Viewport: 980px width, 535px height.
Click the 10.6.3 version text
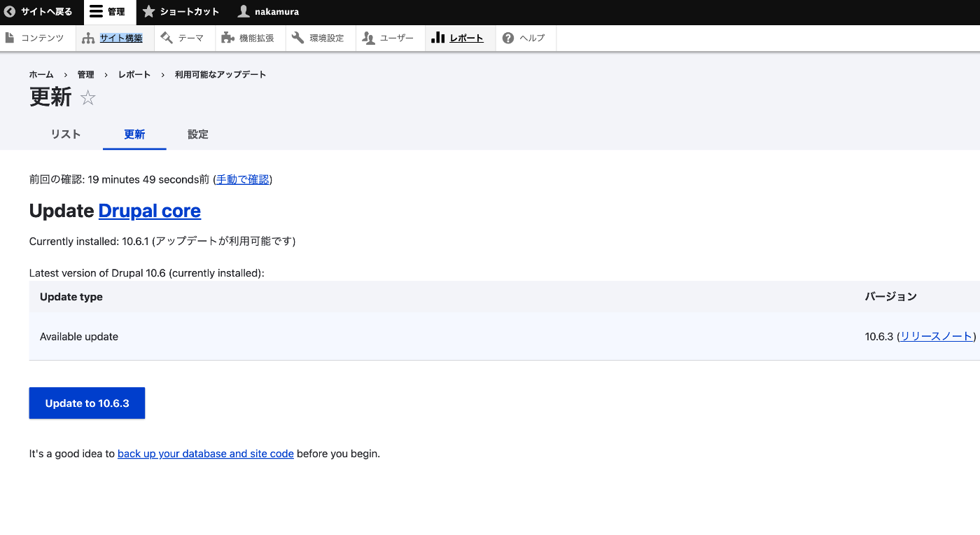coord(879,337)
